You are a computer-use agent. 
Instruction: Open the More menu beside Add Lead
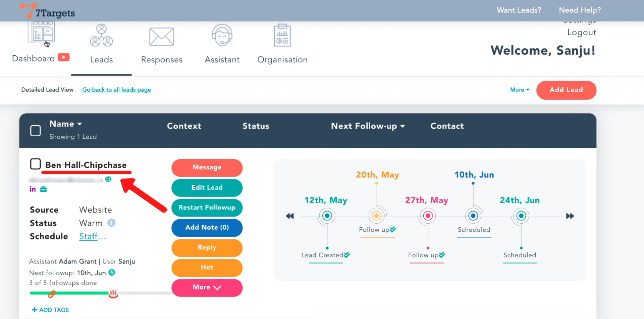point(519,90)
